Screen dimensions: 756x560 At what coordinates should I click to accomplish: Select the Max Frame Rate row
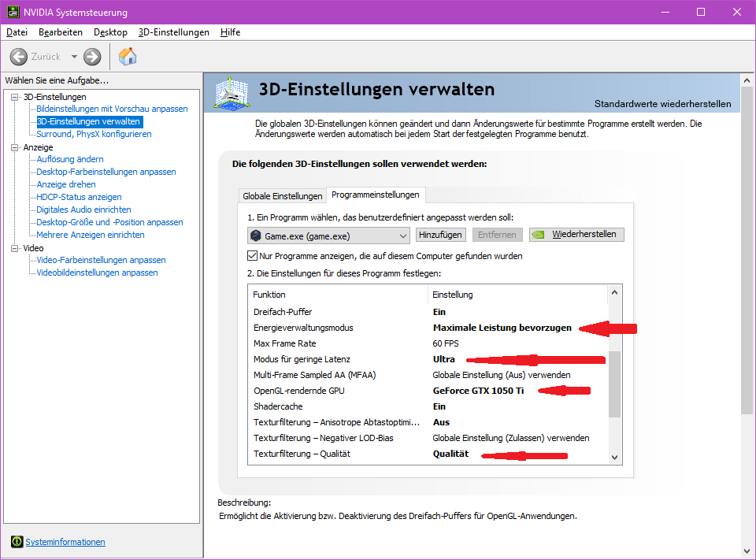[x=428, y=343]
